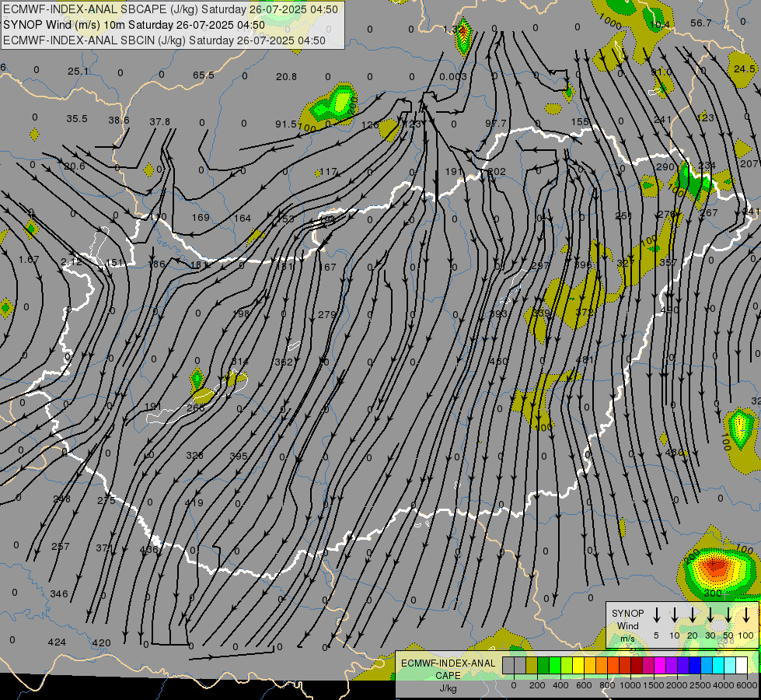
Task: Click the map value 424
Action: tap(57, 642)
